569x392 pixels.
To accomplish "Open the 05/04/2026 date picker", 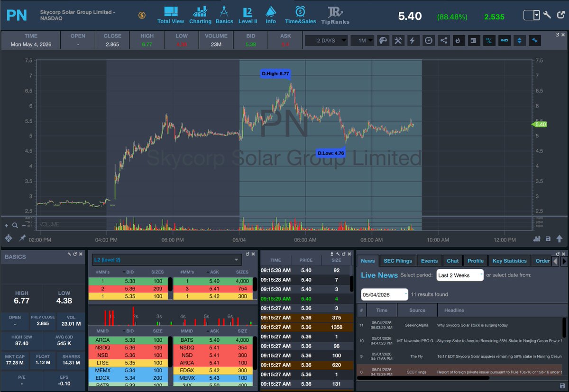I will (385, 294).
